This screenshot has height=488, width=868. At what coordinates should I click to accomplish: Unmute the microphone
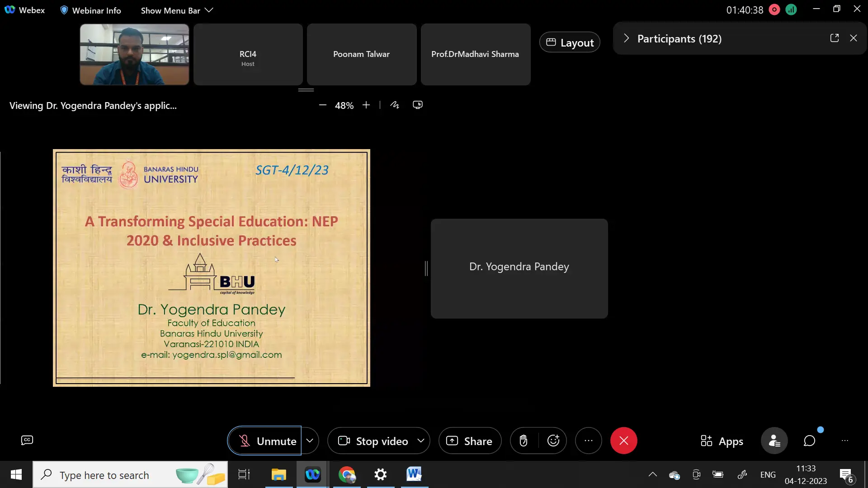(265, 441)
